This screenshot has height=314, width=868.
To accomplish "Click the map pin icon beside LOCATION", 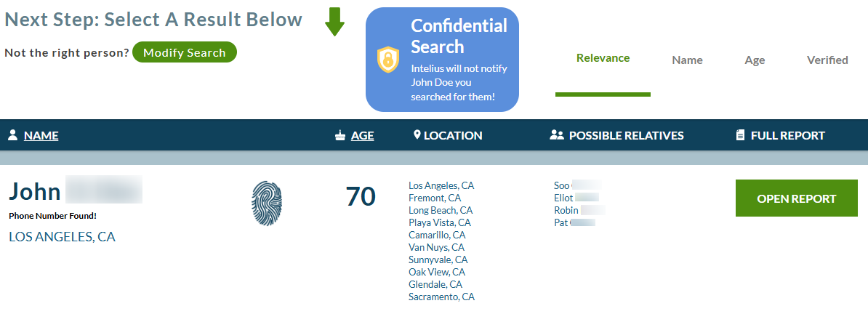I will click(x=417, y=135).
